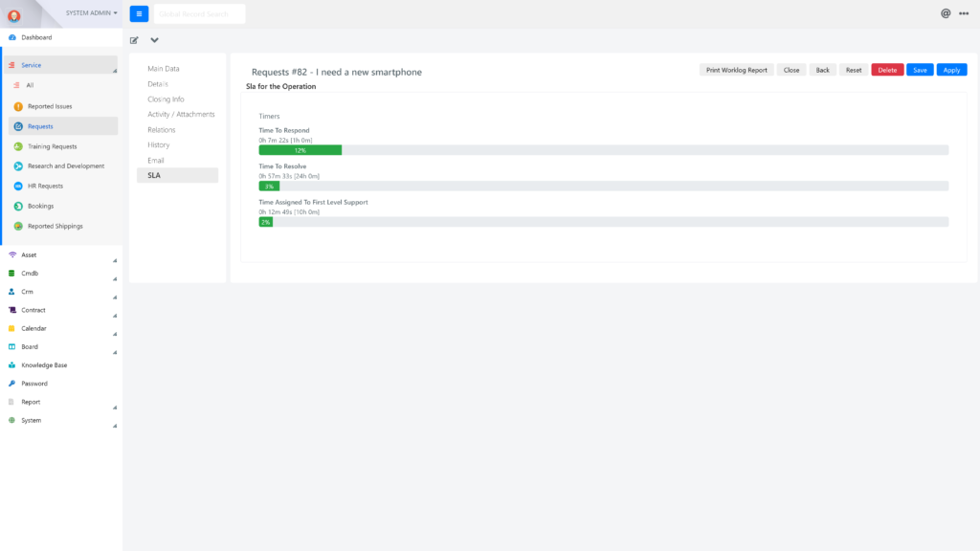980x551 pixels.
Task: Click the Cmdb database icon
Action: pos(11,273)
